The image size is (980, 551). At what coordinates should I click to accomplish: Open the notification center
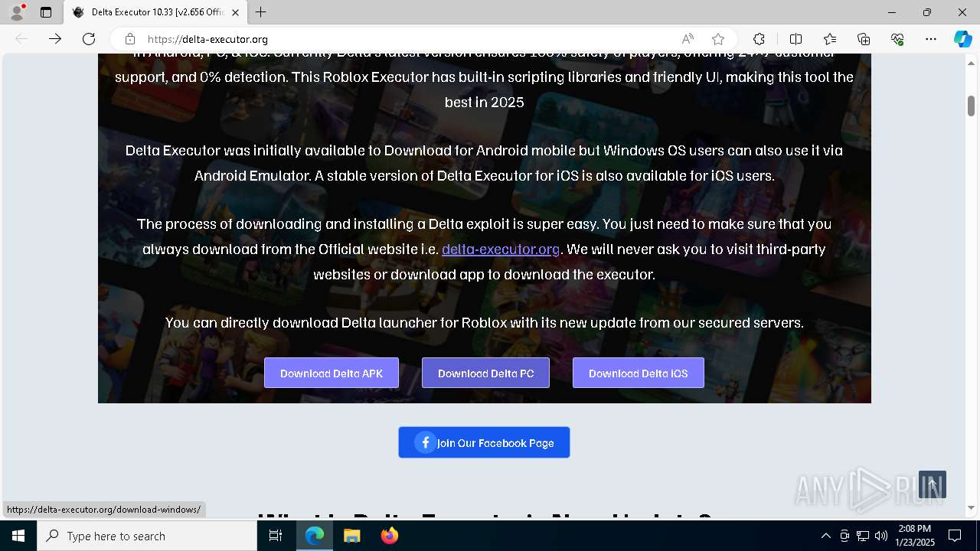click(x=955, y=536)
